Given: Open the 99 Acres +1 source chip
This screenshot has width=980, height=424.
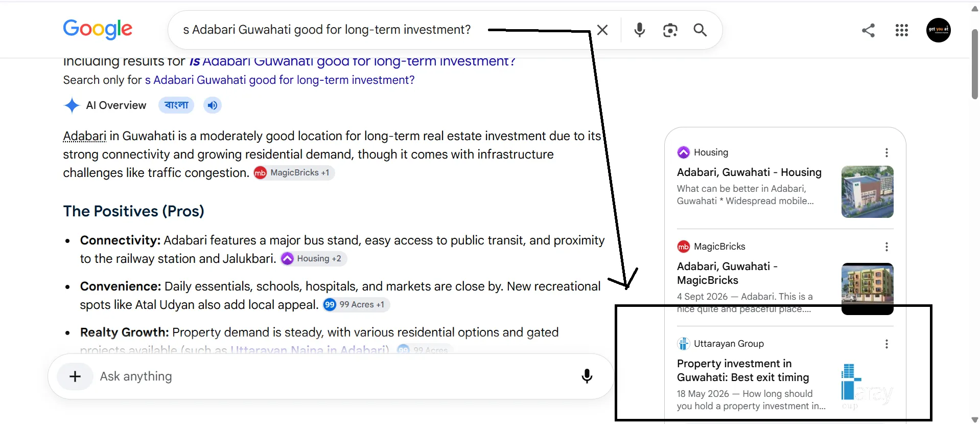Looking at the screenshot, I should (357, 305).
